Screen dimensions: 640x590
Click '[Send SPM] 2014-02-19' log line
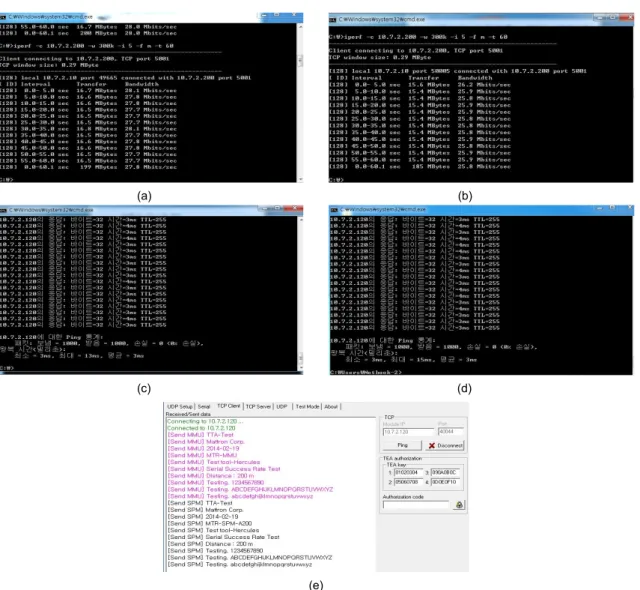click(203, 517)
